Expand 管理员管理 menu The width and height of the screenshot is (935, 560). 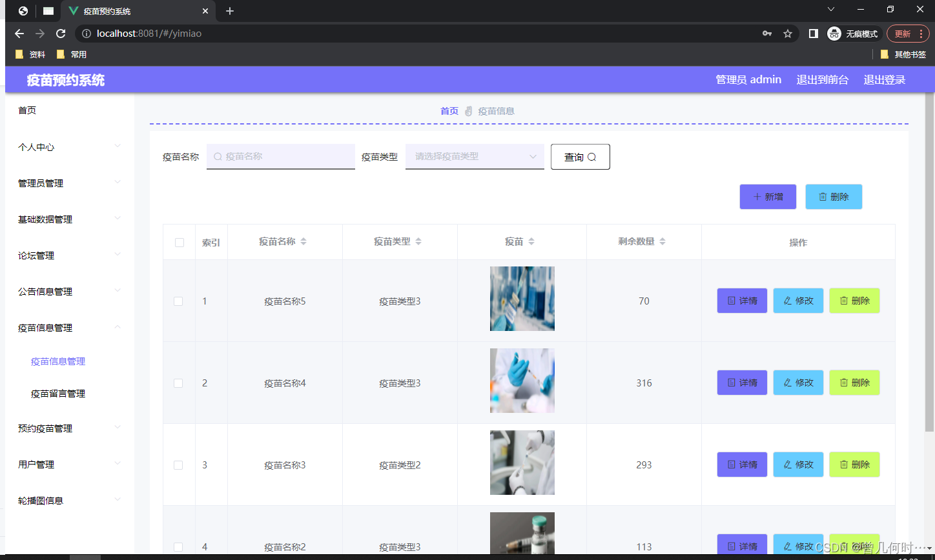(70, 183)
